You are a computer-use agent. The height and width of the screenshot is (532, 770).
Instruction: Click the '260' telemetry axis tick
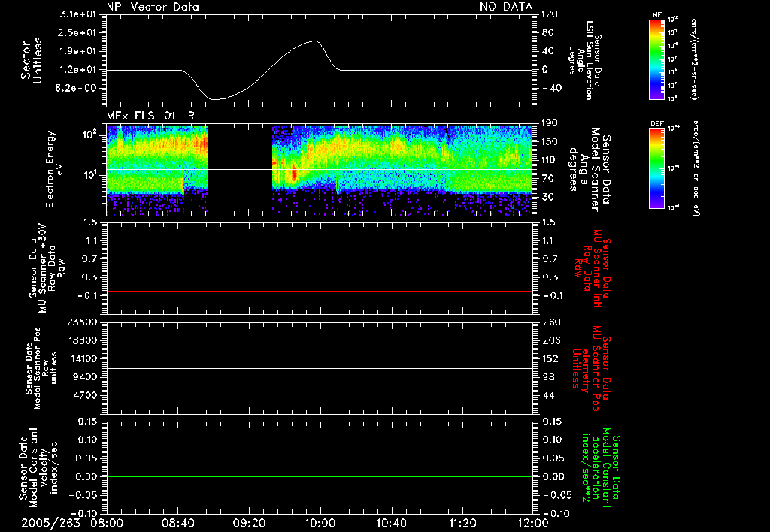(x=551, y=322)
